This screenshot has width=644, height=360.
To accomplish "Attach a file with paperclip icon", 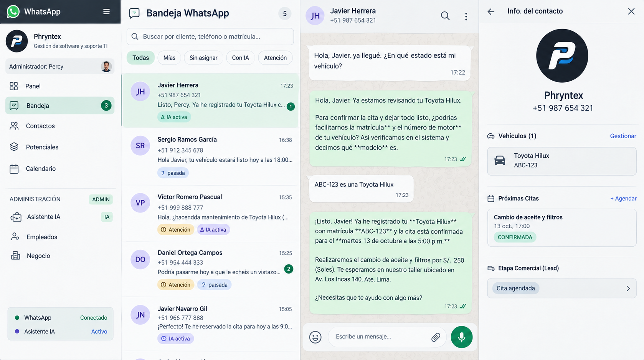I will [x=436, y=337].
